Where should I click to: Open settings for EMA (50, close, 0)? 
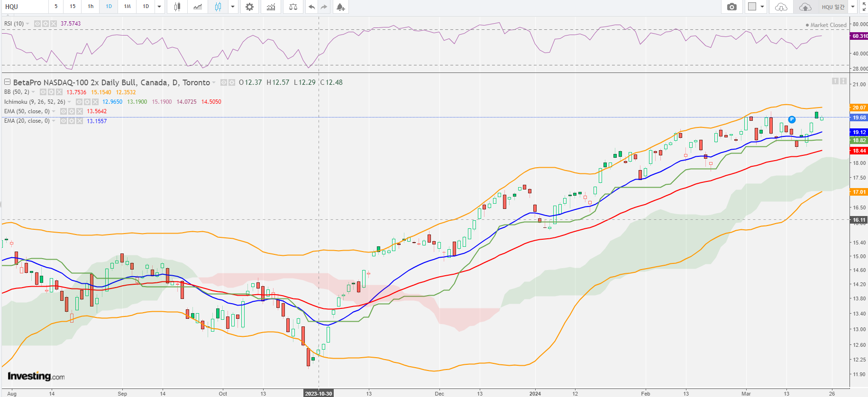pos(71,111)
